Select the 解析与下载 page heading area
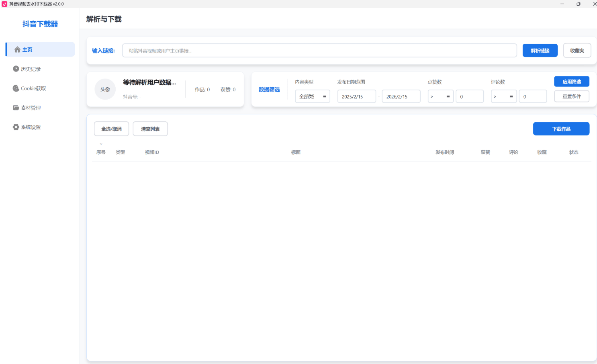 click(103, 19)
